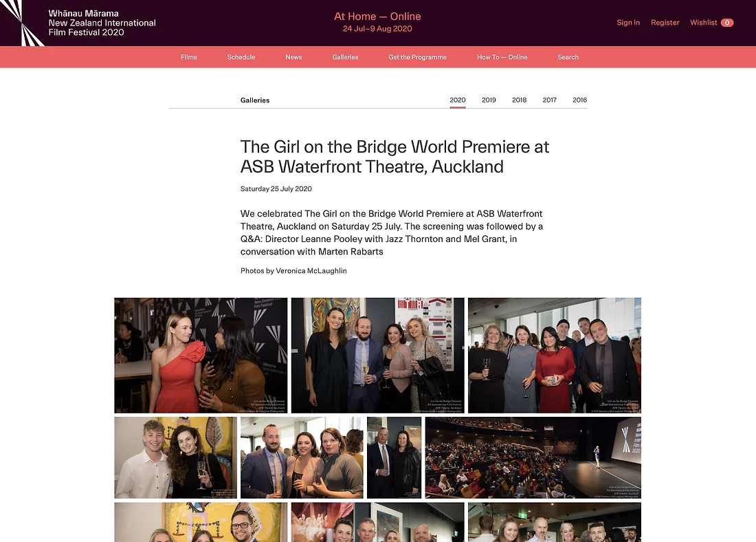
Task: Switch to the 2019 galleries tab
Action: pyautogui.click(x=489, y=100)
